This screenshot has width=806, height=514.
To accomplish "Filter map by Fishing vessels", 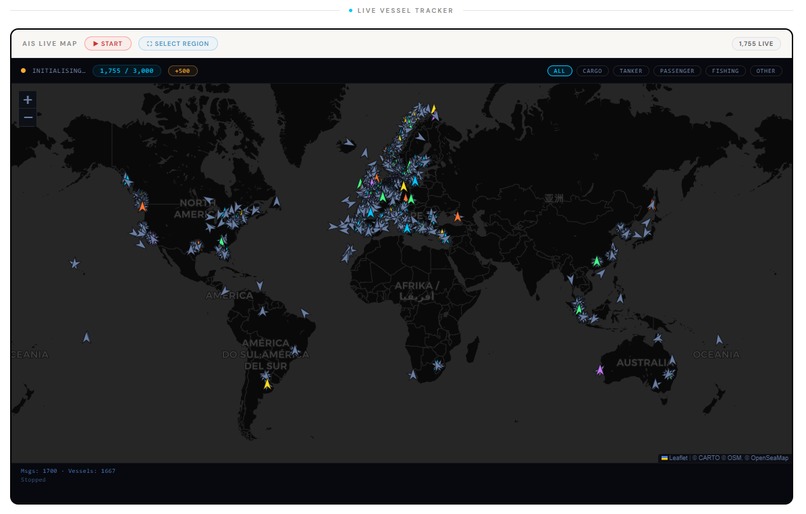I will click(x=725, y=71).
